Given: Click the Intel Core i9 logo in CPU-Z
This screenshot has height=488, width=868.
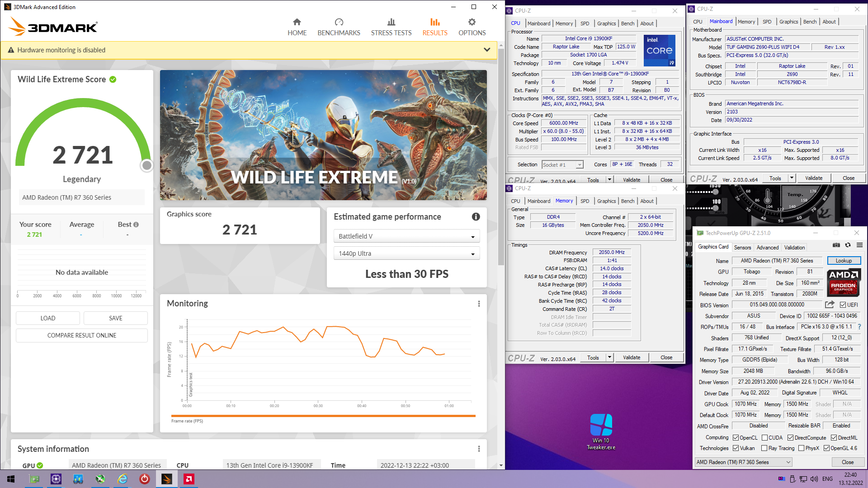Looking at the screenshot, I should coord(659,51).
